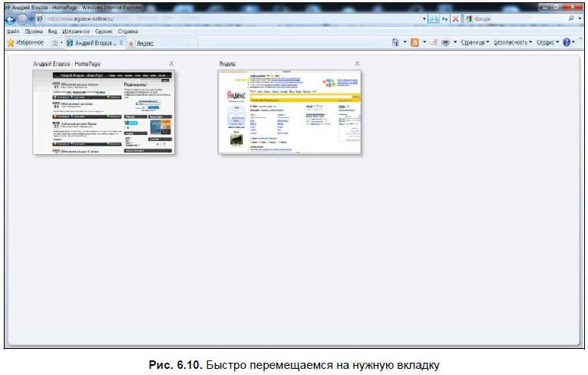The width and height of the screenshot is (588, 375).
Task: Click the Print icon in command bar
Action: coord(445,43)
